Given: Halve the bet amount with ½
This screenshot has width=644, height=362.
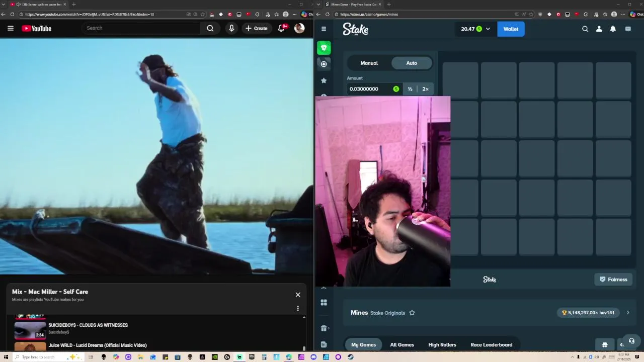Looking at the screenshot, I should 410,89.
